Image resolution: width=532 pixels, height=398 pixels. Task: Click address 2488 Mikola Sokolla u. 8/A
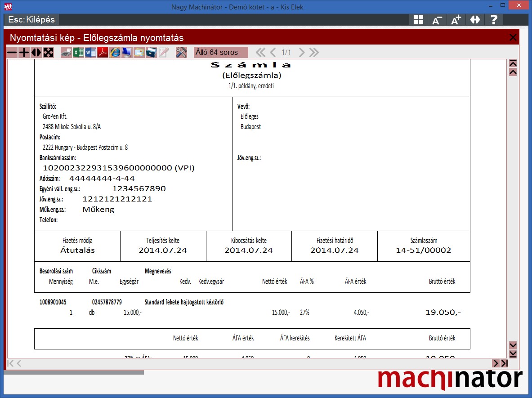tap(72, 127)
